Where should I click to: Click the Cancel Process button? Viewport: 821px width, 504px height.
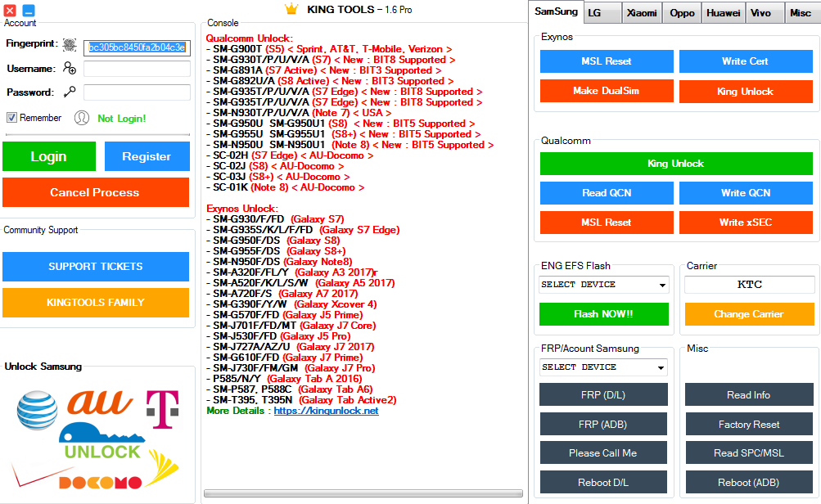(x=95, y=192)
